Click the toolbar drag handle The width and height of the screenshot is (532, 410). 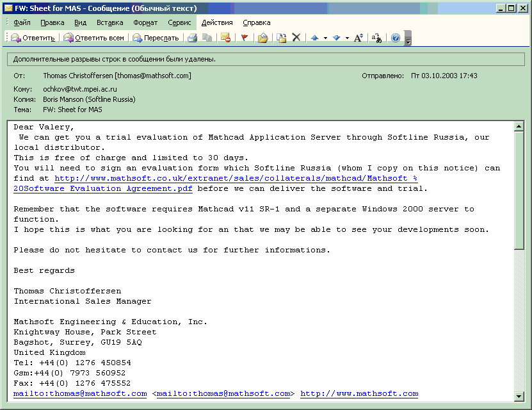(6, 38)
